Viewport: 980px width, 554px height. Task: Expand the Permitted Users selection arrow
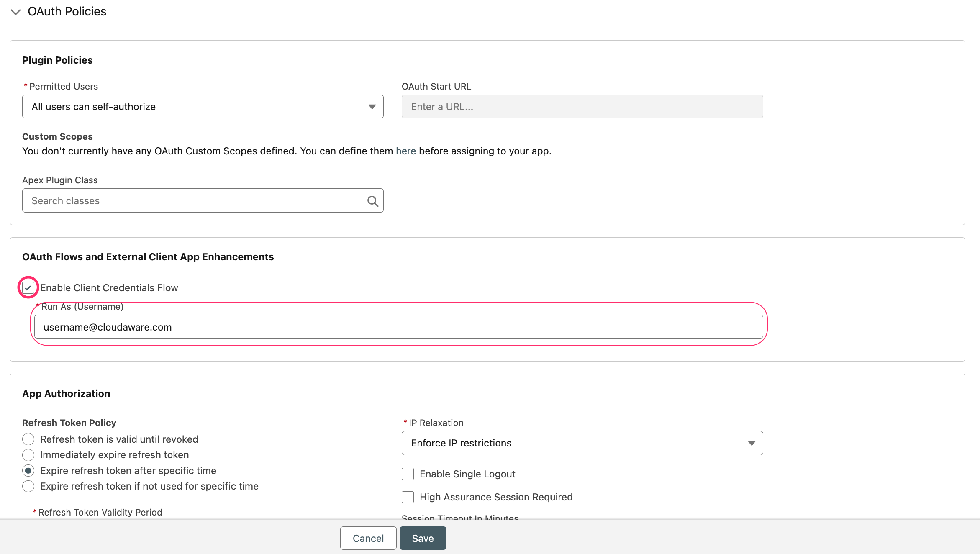(x=372, y=106)
